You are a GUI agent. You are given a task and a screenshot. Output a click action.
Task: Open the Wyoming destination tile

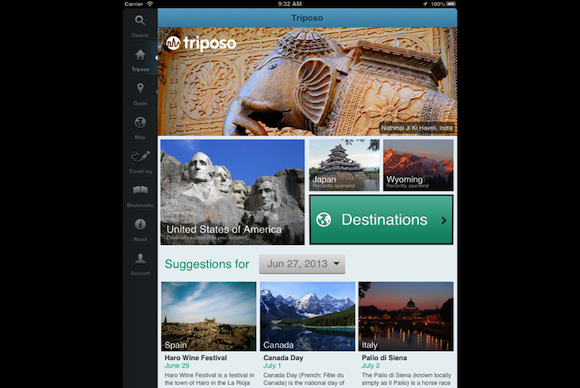pyautogui.click(x=418, y=165)
